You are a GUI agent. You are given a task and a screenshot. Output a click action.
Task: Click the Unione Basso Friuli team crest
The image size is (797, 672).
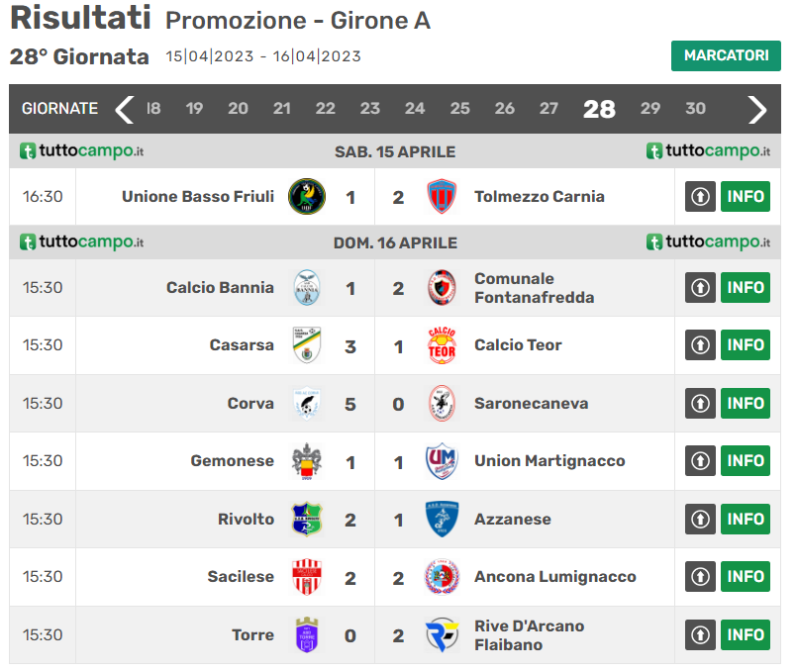click(306, 197)
